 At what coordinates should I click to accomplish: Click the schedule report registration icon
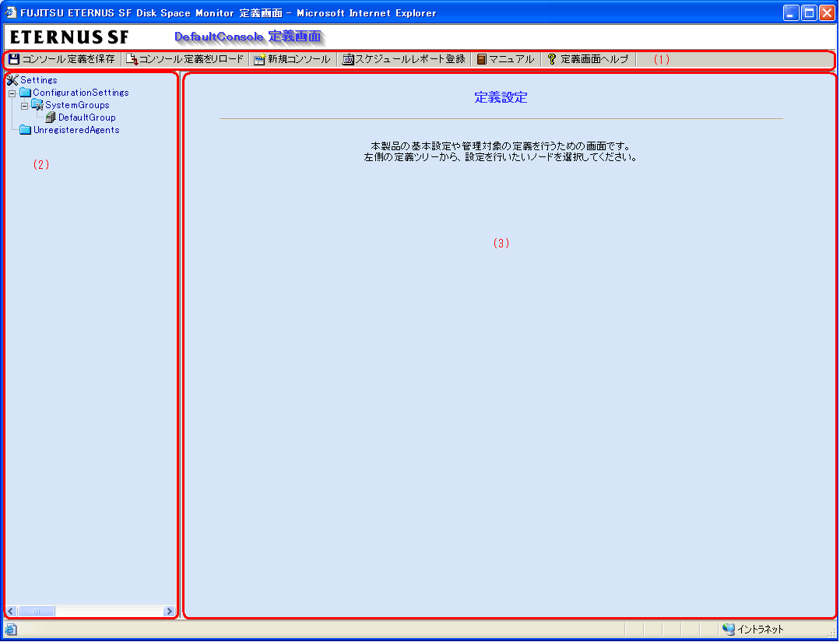coord(348,59)
